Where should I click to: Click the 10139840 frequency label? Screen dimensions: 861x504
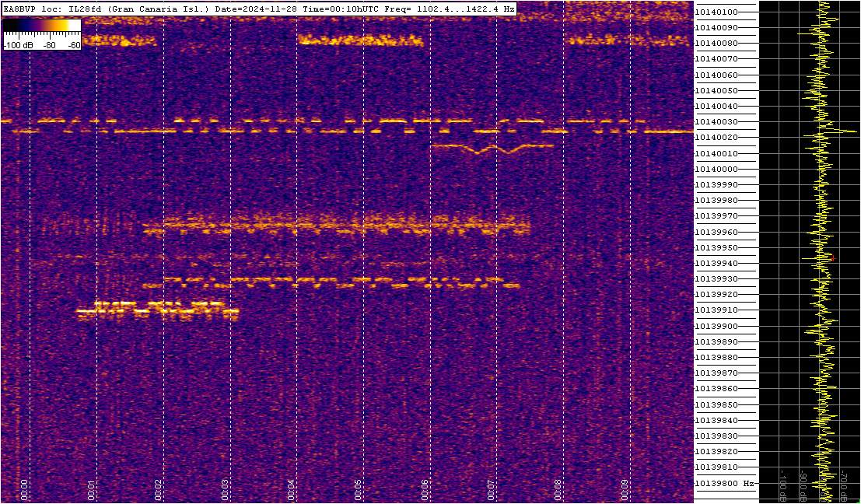pyautogui.click(x=716, y=421)
